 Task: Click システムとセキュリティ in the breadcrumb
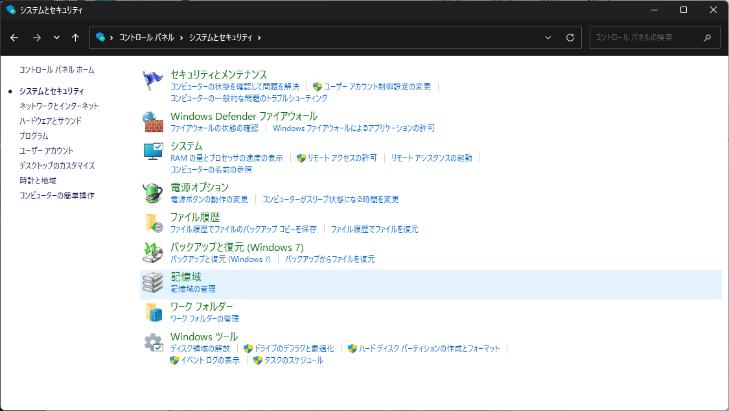(x=220, y=37)
